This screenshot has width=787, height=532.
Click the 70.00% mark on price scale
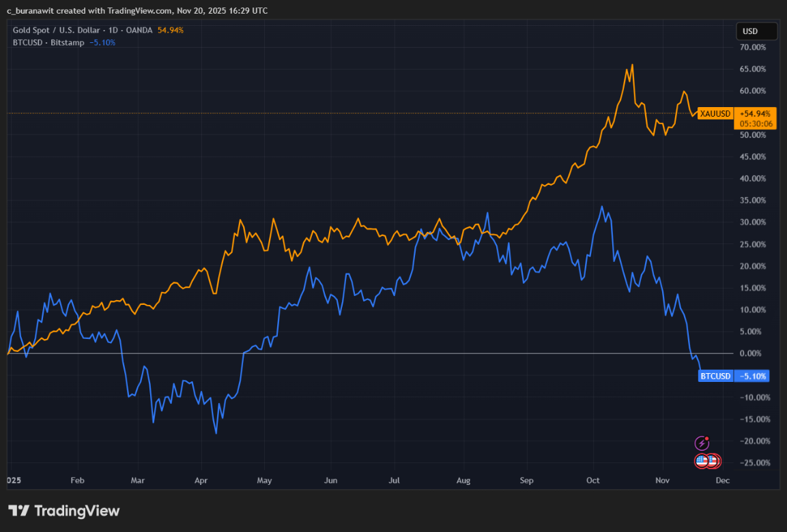pyautogui.click(x=755, y=47)
